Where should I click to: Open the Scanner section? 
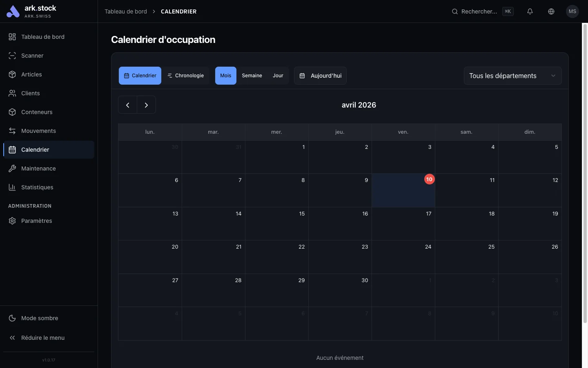32,56
